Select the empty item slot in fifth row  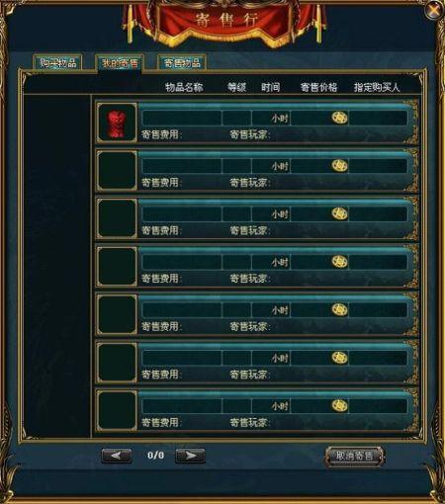coord(117,314)
